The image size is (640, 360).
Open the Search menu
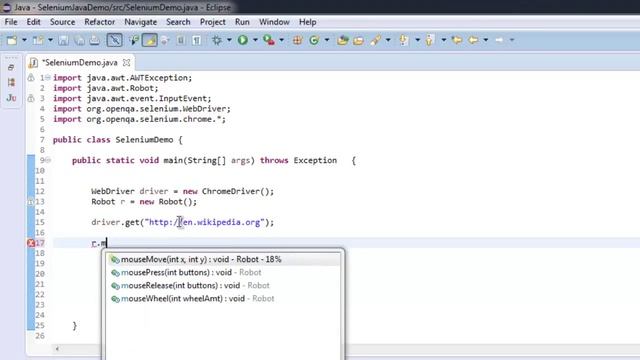click(178, 22)
